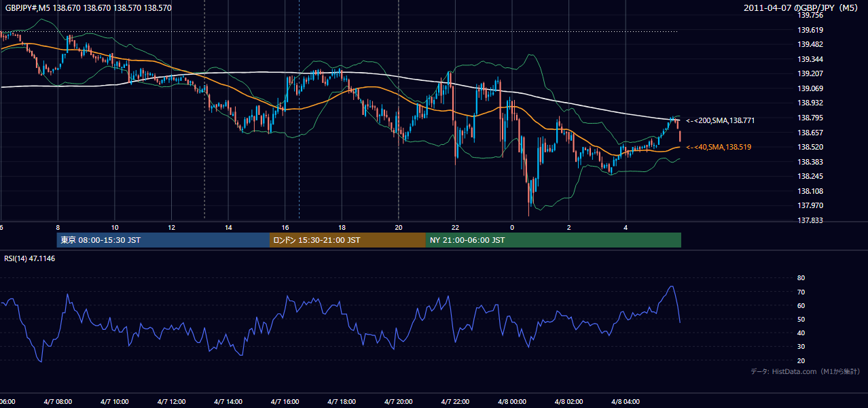This screenshot has height=408, width=868.
Task: Click price level 138.932 on axis
Action: pos(810,103)
